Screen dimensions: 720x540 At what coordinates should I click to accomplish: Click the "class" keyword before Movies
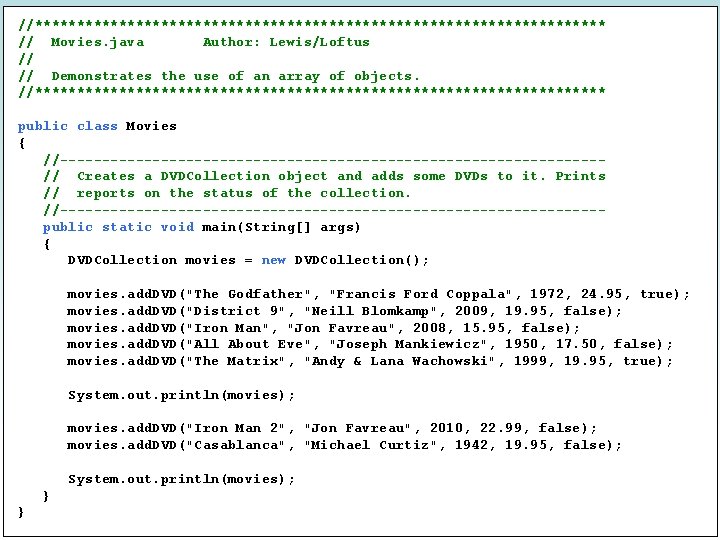tap(97, 126)
